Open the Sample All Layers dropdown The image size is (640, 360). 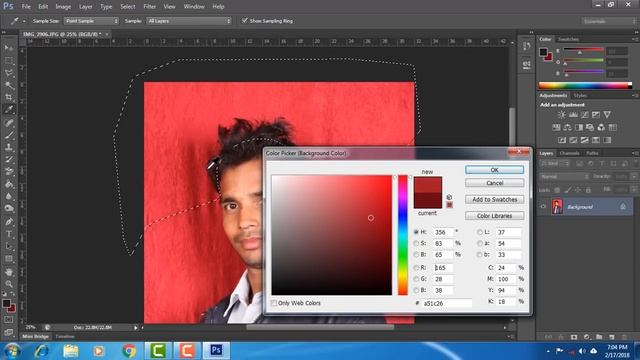point(189,21)
